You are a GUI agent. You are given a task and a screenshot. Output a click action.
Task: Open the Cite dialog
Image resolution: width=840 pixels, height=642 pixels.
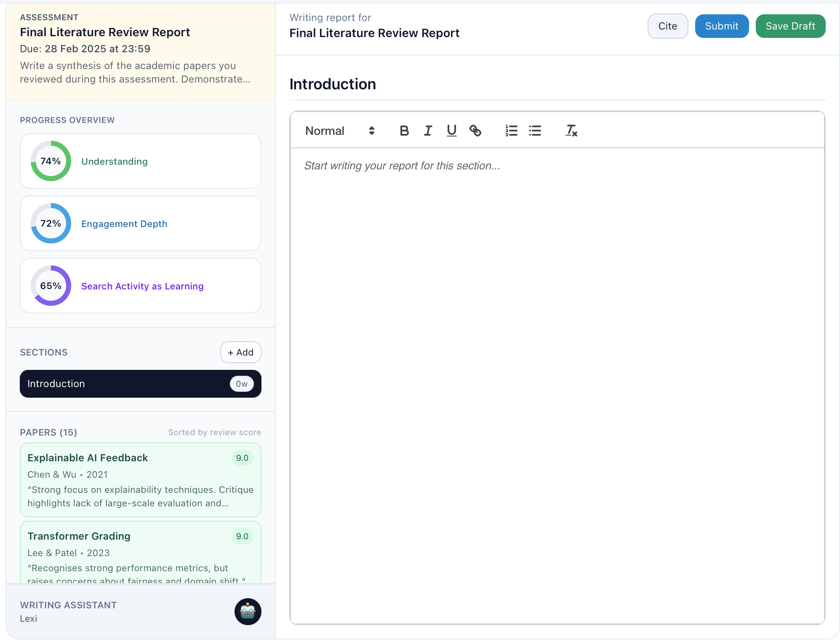(667, 26)
